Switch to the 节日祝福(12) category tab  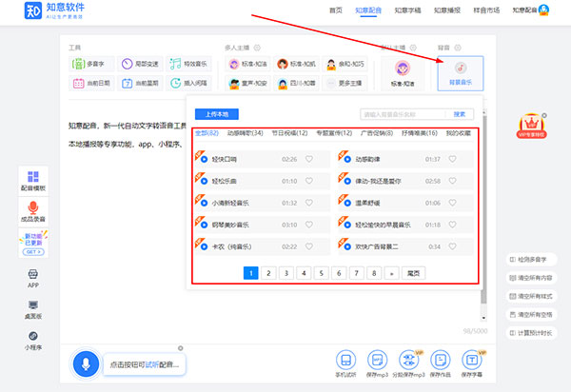coord(291,133)
